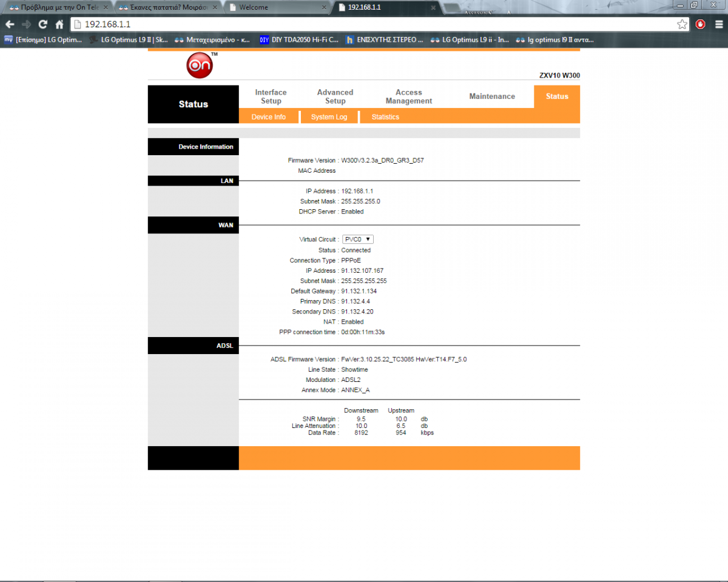Open the red AdBlock extension icon
This screenshot has height=582, width=728.
tap(701, 24)
